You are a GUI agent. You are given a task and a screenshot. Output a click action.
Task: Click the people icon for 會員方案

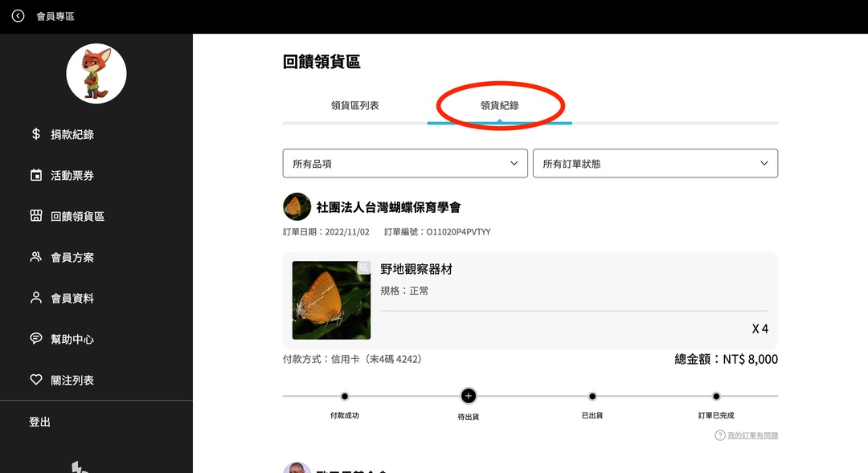[36, 257]
